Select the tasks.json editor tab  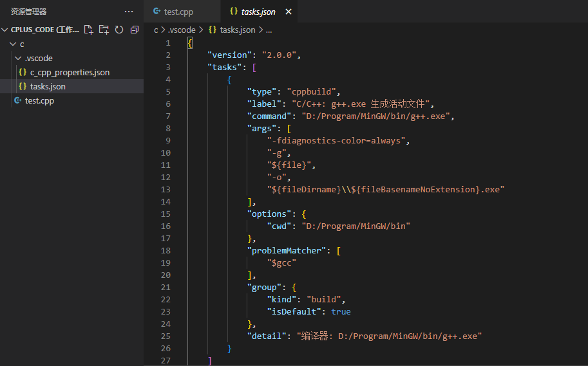(x=258, y=12)
